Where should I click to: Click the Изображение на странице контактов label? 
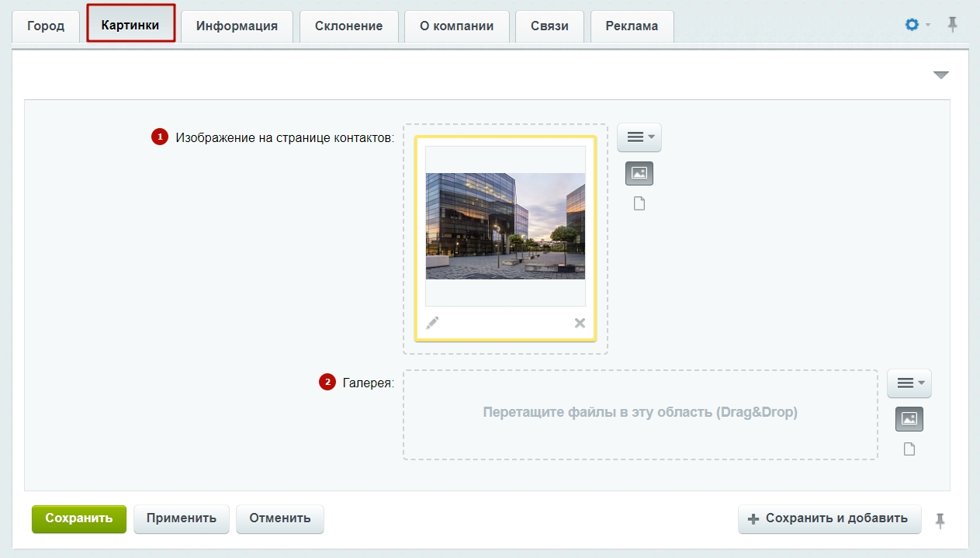285,137
